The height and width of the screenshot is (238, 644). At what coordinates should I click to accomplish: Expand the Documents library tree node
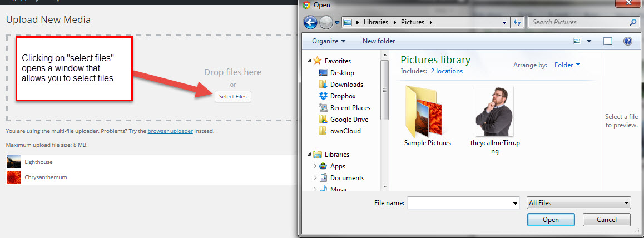pyautogui.click(x=315, y=178)
